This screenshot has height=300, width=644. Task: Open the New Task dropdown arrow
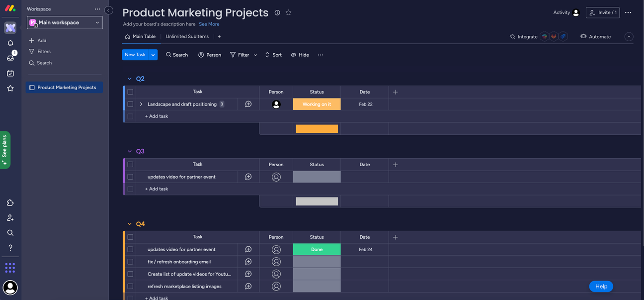[x=153, y=54]
